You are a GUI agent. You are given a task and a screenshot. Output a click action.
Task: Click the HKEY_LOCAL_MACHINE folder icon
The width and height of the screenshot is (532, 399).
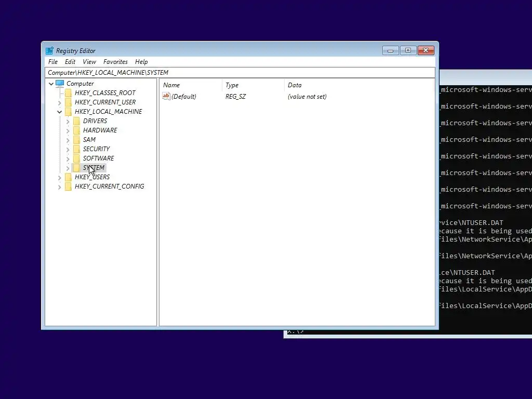(68, 112)
